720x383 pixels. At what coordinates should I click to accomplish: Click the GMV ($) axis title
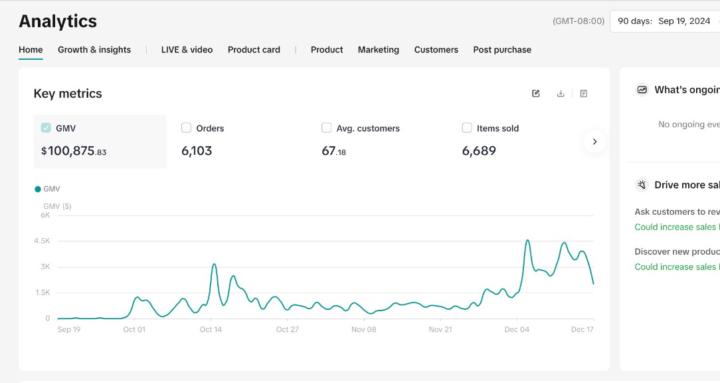57,207
